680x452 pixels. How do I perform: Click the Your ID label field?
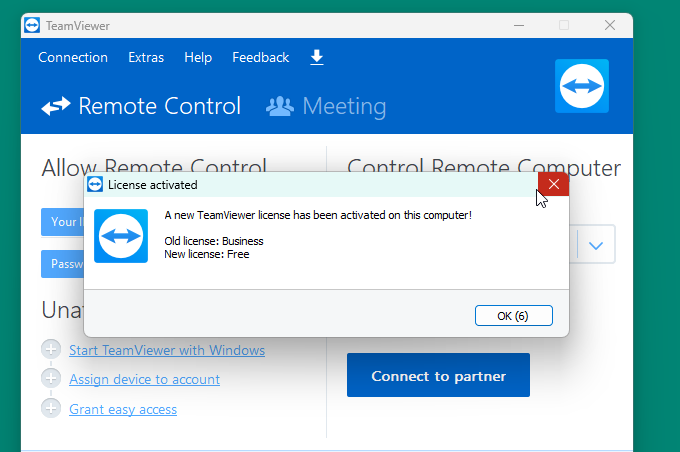pyautogui.click(x=63, y=222)
